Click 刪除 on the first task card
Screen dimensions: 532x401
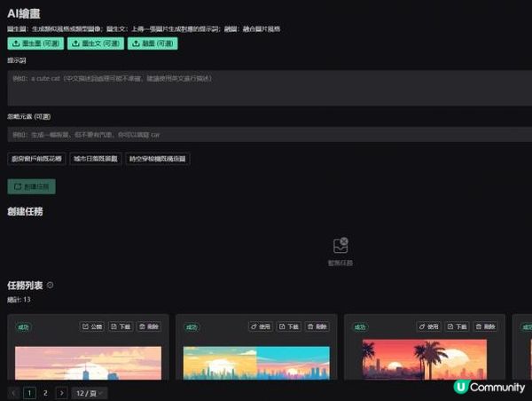149,326
